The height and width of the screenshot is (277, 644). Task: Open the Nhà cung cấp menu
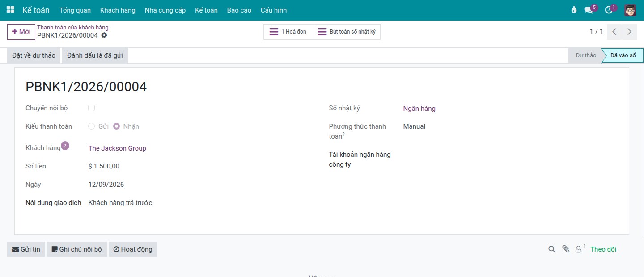165,10
